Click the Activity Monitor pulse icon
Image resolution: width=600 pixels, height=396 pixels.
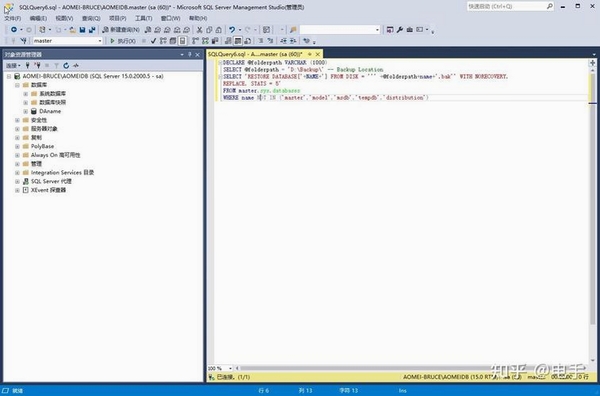click(x=76, y=66)
